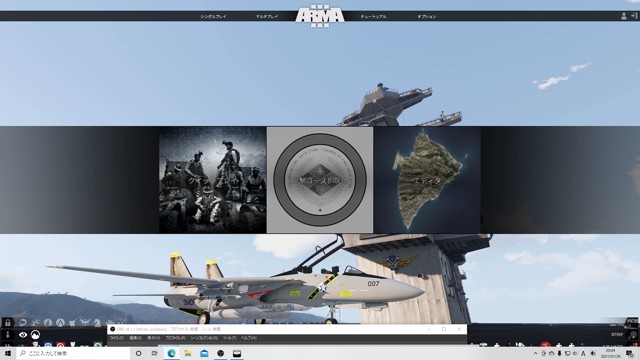Screen dimensions: 640x360
Task: Open the player profile icon in Arma header
Action: (x=624, y=16)
